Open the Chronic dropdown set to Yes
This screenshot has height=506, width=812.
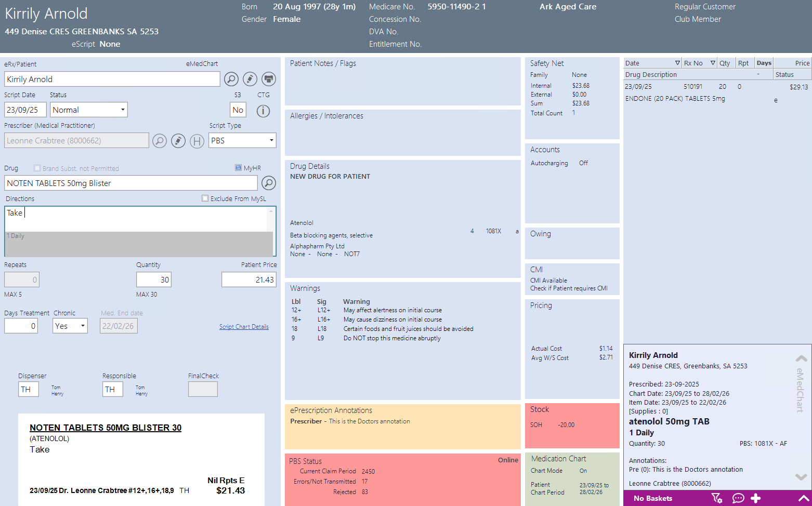70,326
